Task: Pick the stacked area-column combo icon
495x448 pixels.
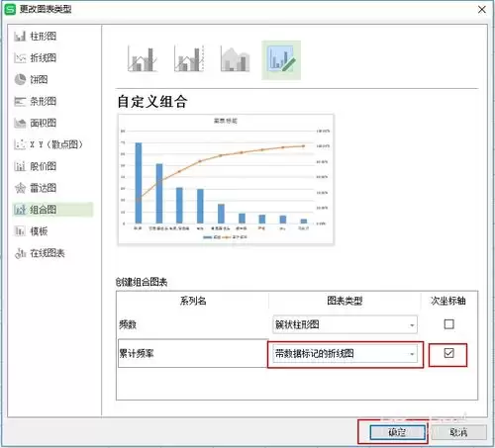Action: [x=235, y=60]
